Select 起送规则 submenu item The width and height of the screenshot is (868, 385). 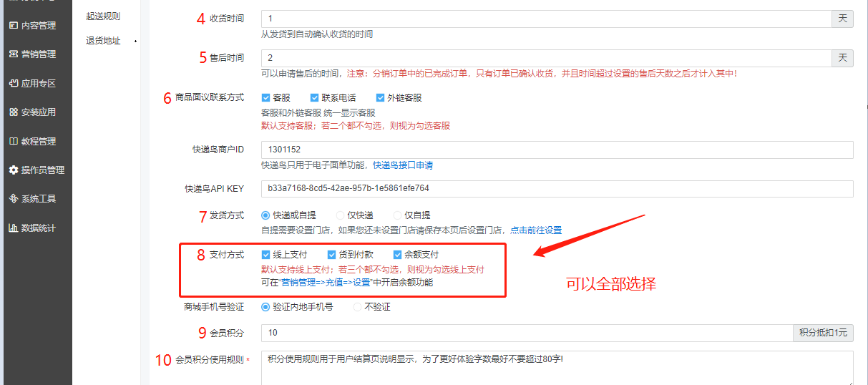(x=103, y=16)
